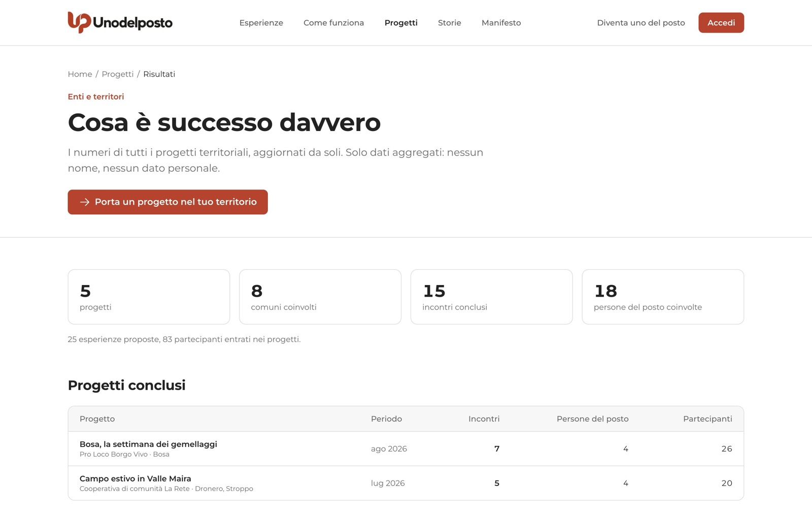Open Storie in the navigation

[450, 23]
